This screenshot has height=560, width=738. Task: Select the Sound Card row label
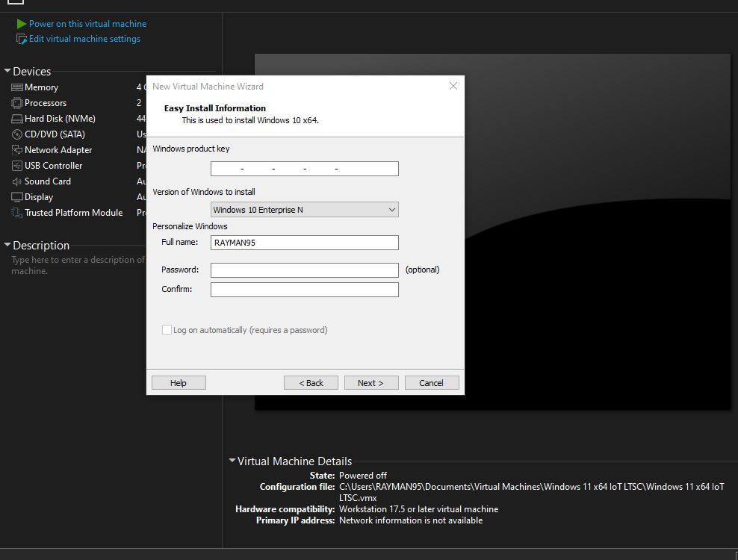[x=48, y=181]
